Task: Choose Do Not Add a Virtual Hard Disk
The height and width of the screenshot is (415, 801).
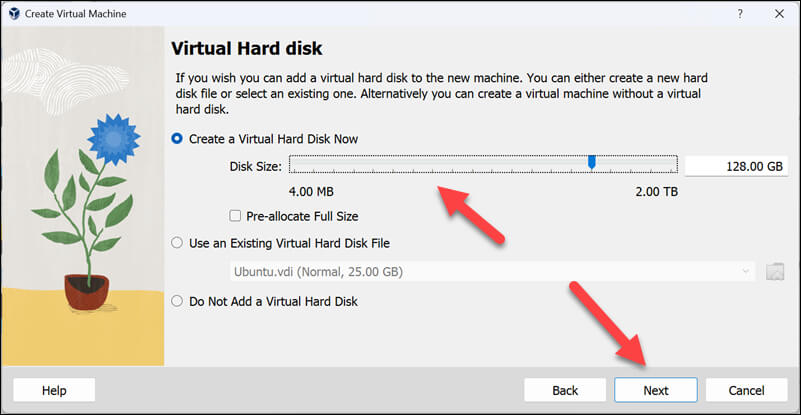Action: point(178,300)
